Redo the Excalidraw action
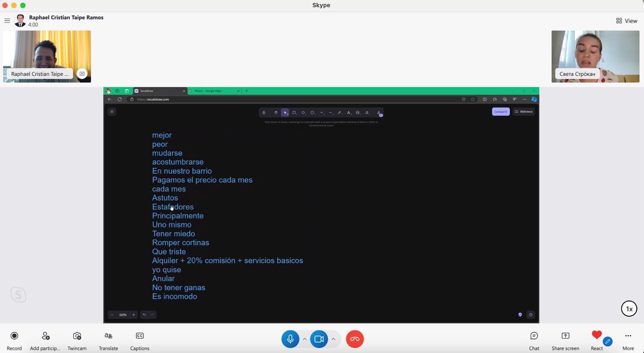 click(x=152, y=315)
